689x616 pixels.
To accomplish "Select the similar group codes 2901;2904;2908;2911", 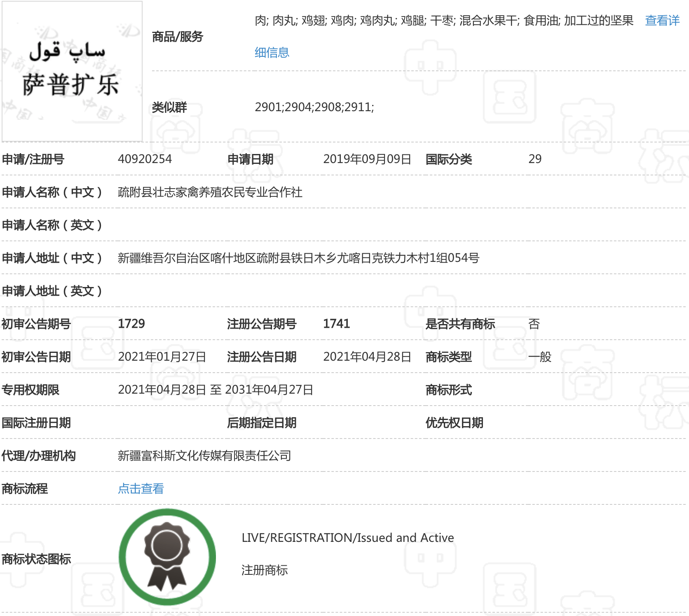I will 314,107.
